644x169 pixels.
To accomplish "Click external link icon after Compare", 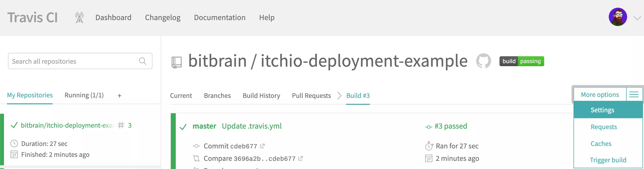I will (300, 158).
